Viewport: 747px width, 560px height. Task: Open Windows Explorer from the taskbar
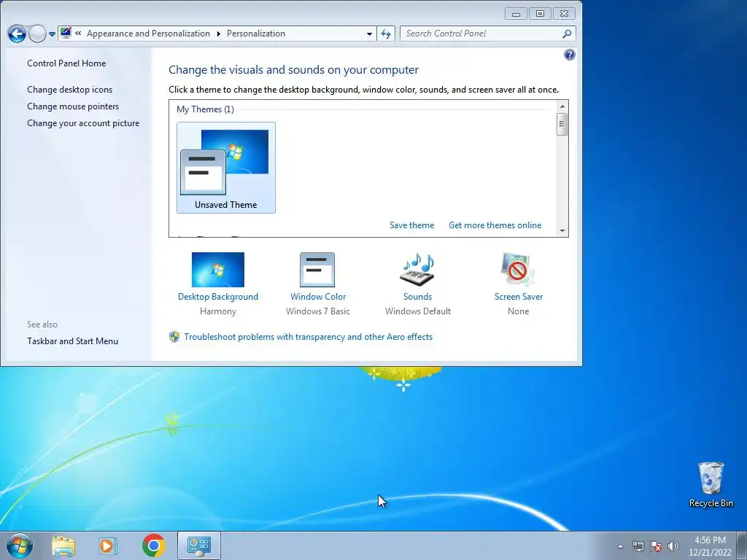[x=63, y=545]
